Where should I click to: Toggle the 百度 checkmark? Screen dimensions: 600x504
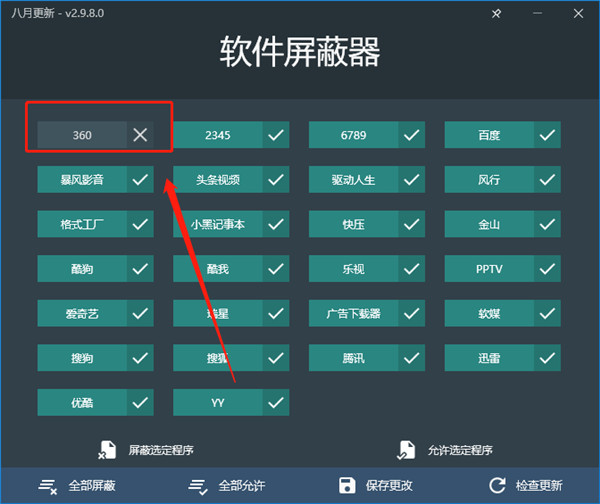[x=547, y=135]
